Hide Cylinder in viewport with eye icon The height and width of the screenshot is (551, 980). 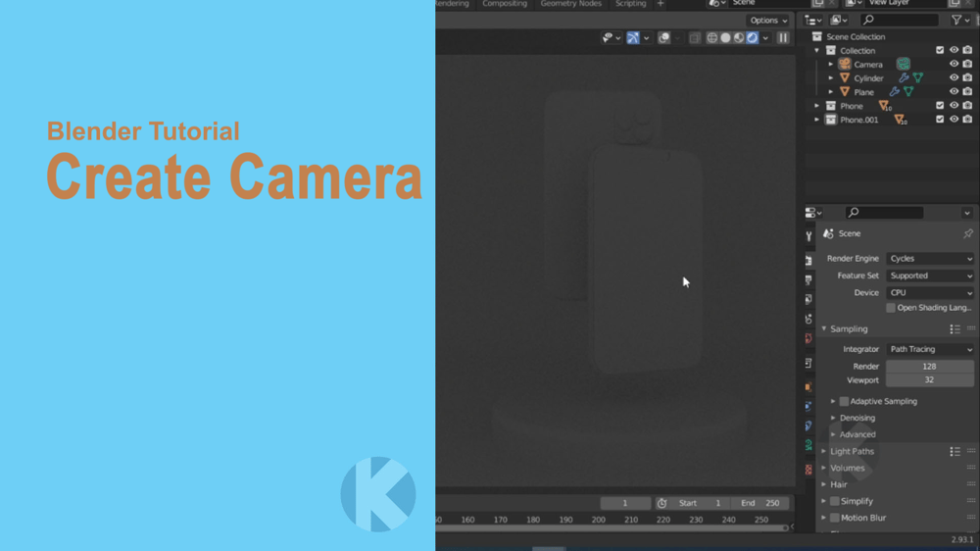pyautogui.click(x=954, y=78)
